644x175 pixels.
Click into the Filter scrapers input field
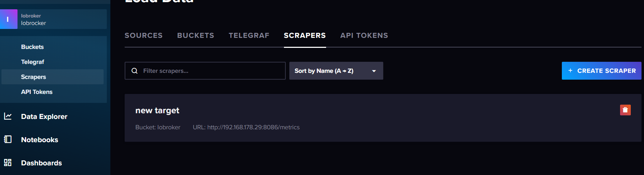(x=211, y=71)
